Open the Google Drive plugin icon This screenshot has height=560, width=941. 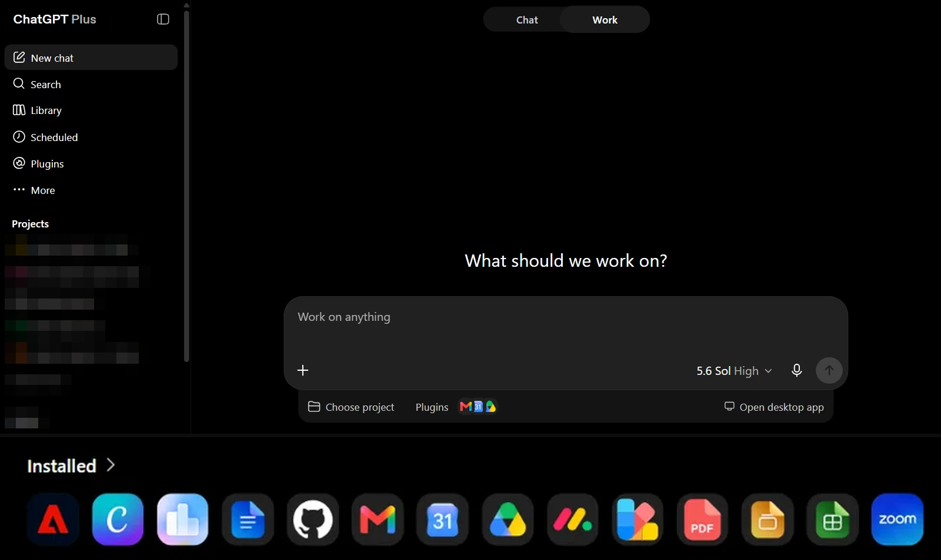(x=508, y=519)
